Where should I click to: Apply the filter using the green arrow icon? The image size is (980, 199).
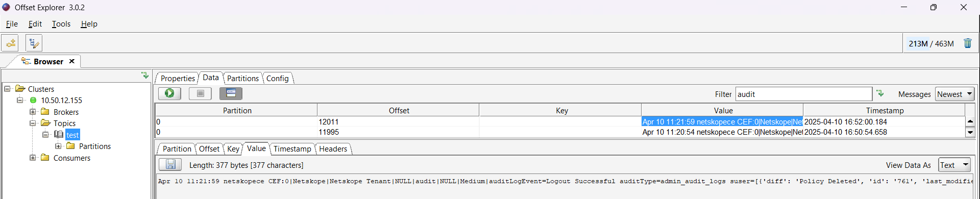coord(880,93)
